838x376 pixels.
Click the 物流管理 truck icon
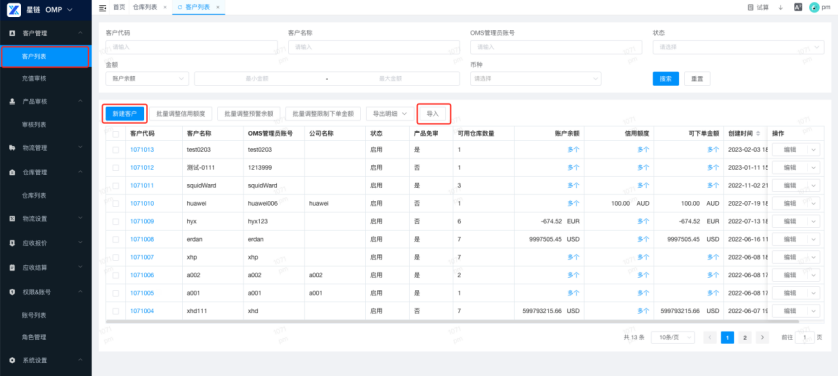click(x=12, y=148)
